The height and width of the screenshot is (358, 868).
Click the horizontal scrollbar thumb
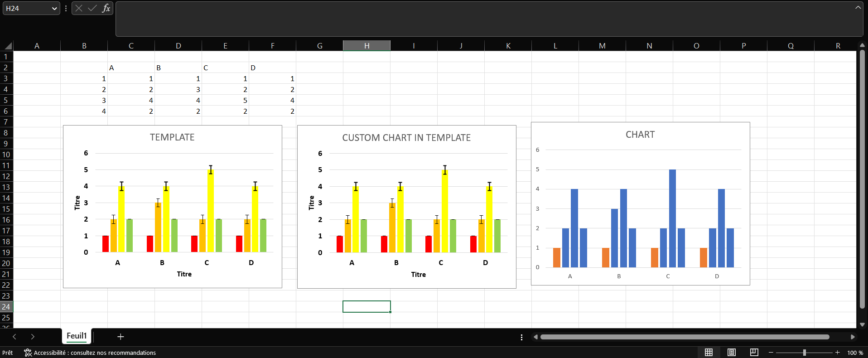coord(685,337)
